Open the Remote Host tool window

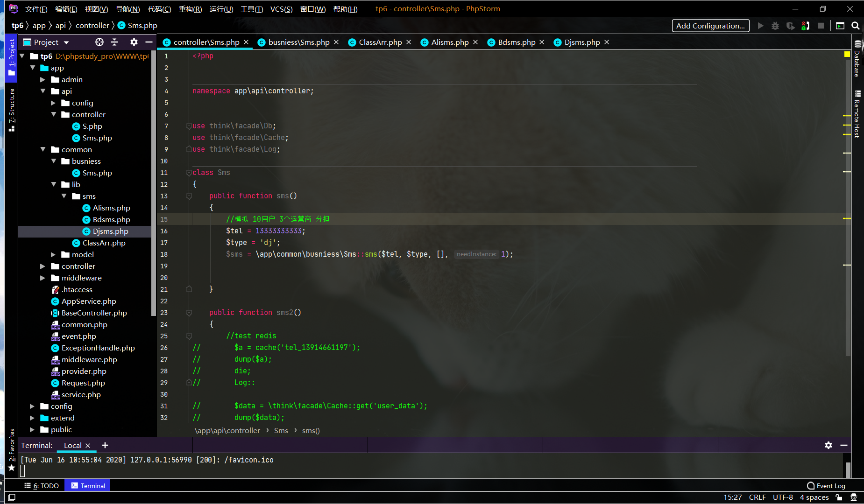click(x=857, y=114)
